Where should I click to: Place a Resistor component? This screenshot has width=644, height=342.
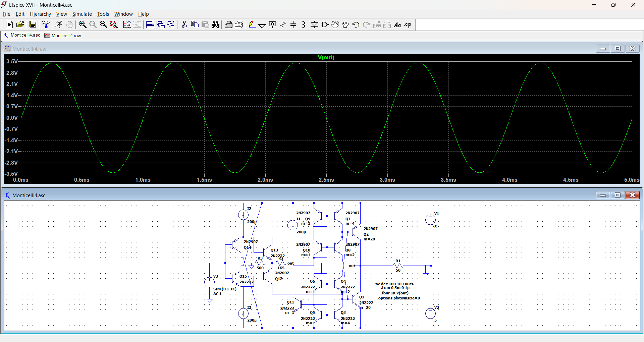tap(283, 24)
